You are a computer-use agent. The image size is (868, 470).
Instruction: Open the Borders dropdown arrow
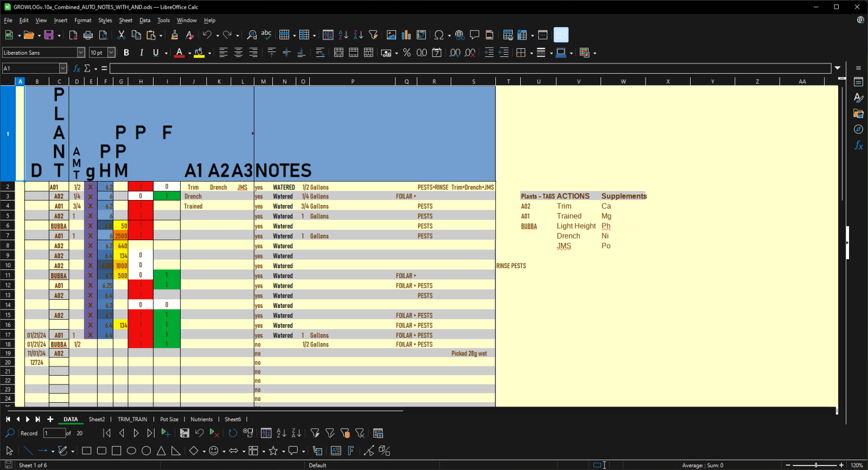click(x=531, y=53)
